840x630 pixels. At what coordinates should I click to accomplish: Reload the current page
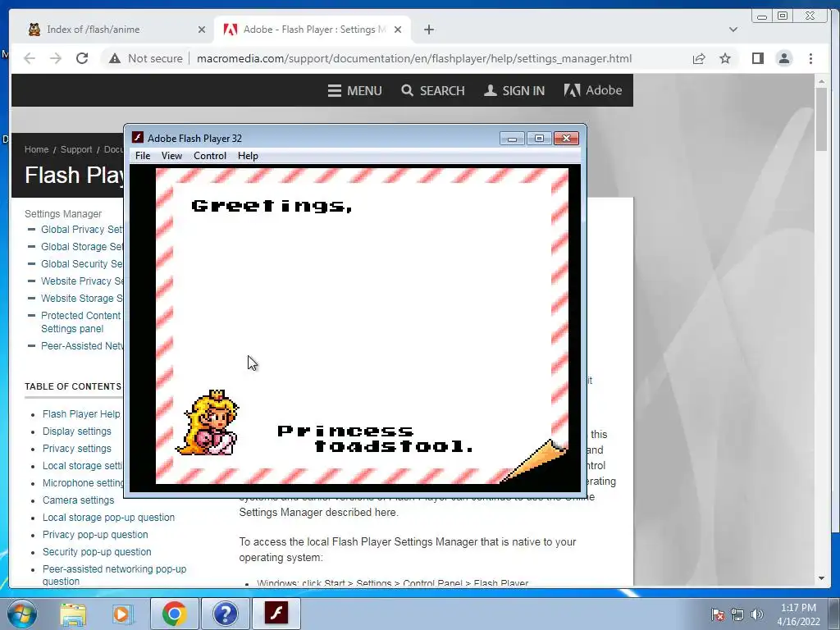coord(82,58)
